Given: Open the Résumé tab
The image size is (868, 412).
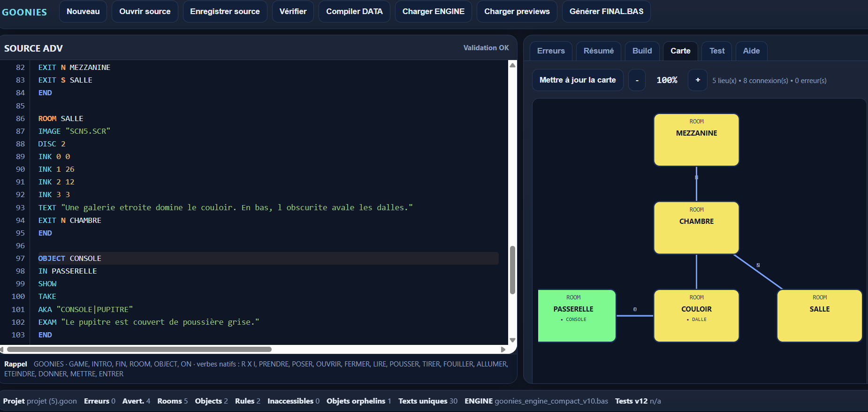Looking at the screenshot, I should [599, 51].
